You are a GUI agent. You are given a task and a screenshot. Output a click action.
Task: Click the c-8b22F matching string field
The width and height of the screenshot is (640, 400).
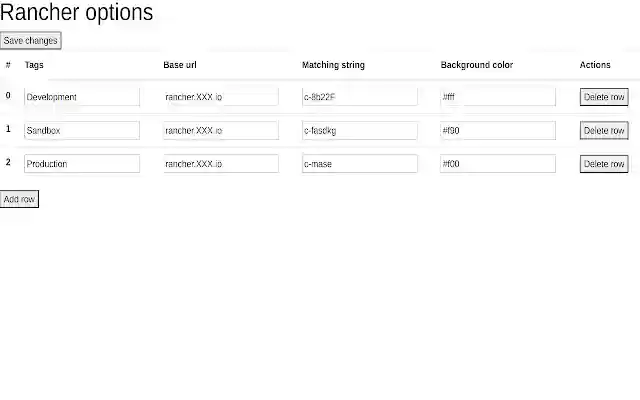[360, 97]
